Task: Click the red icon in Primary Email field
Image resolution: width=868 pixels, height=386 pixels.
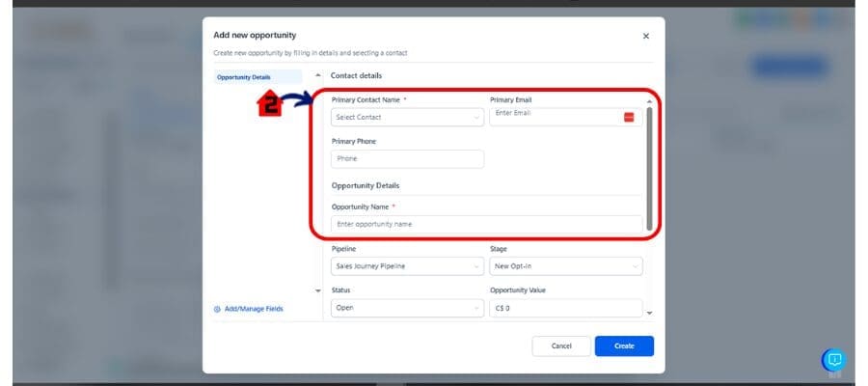Action: coord(629,117)
